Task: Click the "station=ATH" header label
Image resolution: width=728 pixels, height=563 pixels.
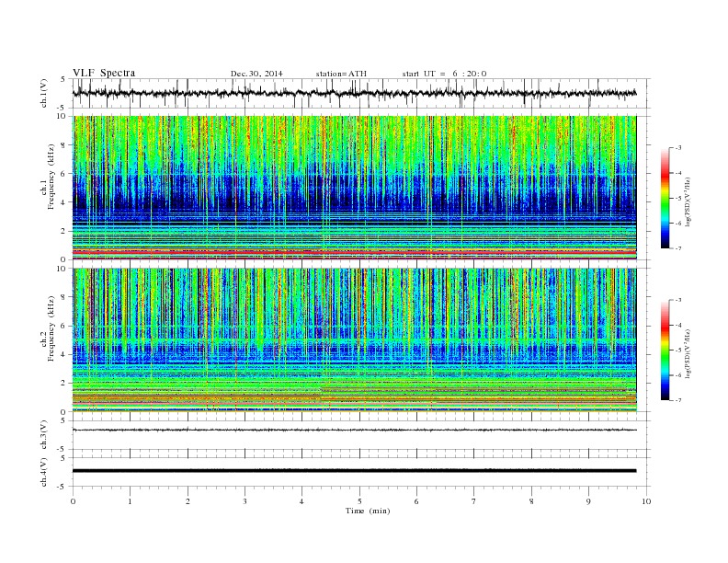Action: [x=341, y=74]
